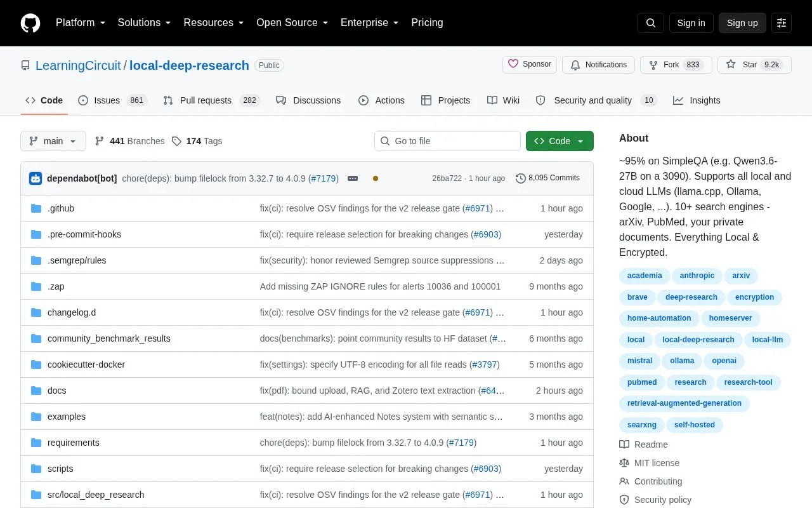812x508 pixels.
Task: Click the Notifications bell button
Action: (598, 65)
